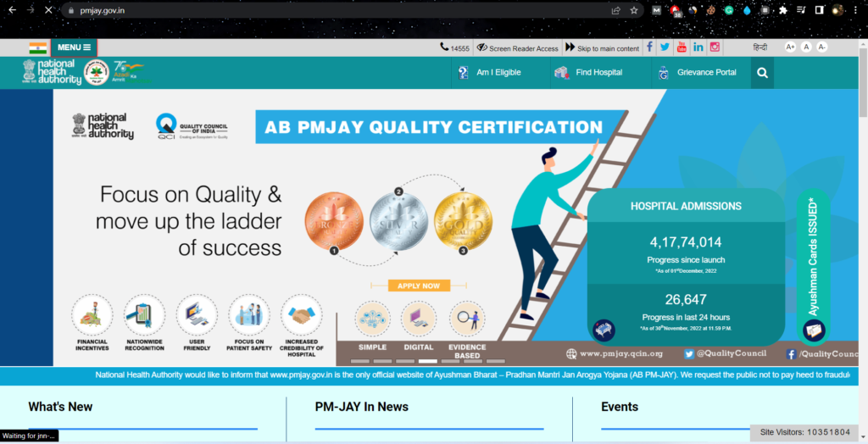Screen dimensions: 868x444
Task: Open Screen Reader Access link
Action: click(x=518, y=48)
